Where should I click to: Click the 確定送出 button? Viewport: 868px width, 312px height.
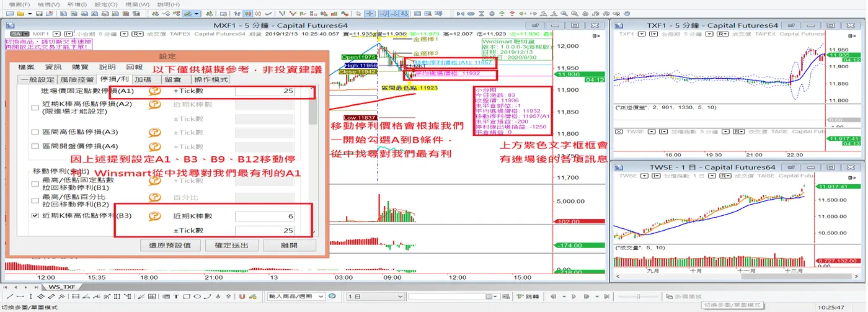coord(232,245)
